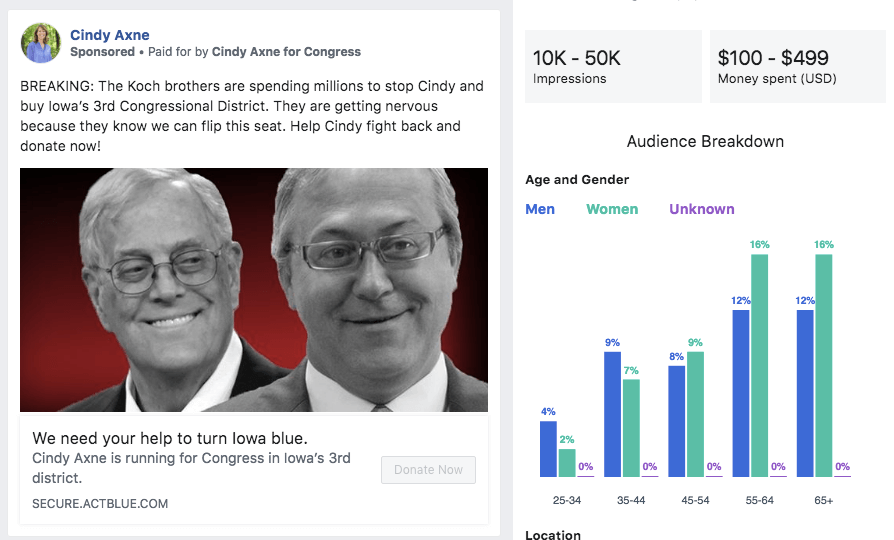
Task: Click the 9% Men bar for 35-44
Action: [612, 414]
